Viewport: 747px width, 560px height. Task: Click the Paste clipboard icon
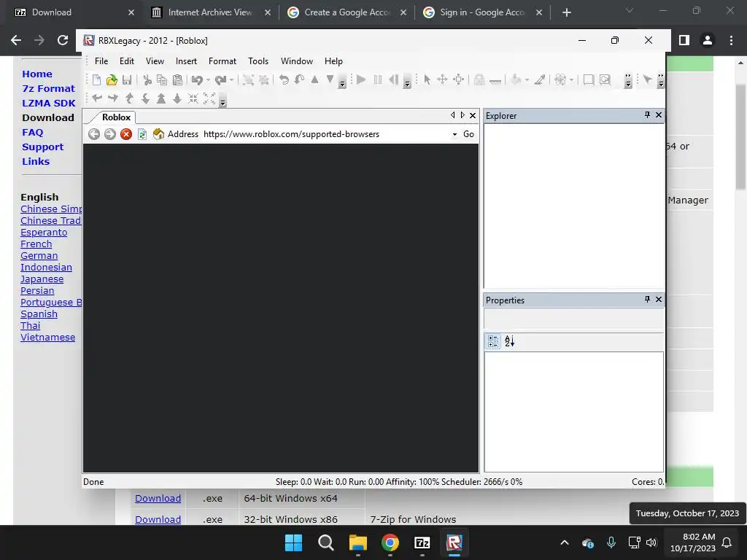point(177,80)
